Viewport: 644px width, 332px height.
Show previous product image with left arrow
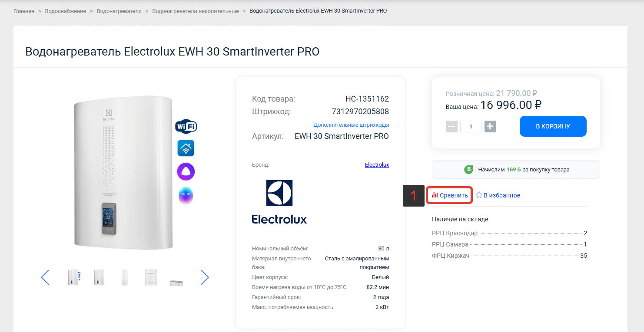(45, 277)
